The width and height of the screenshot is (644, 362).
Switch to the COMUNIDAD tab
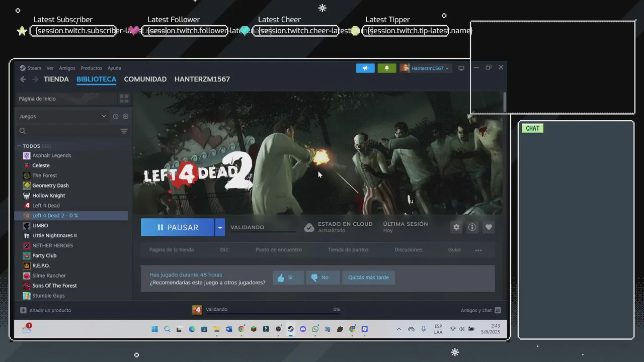pyautogui.click(x=145, y=79)
